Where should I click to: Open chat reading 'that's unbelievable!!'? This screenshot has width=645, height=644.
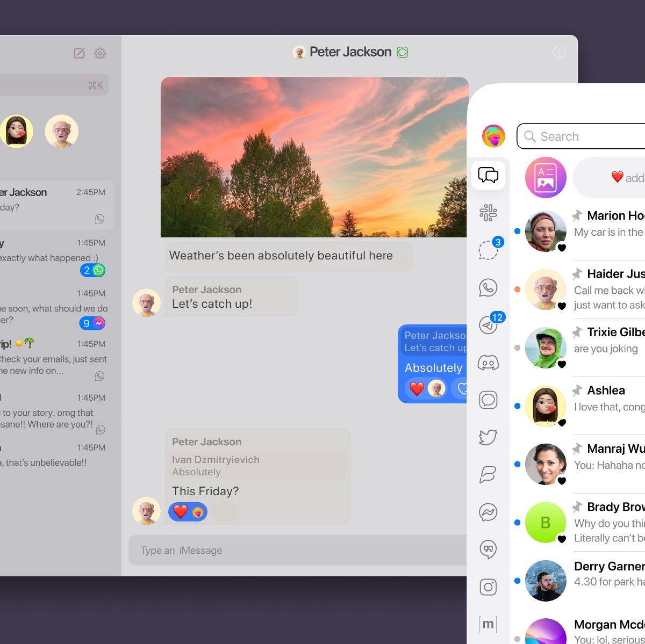[x=54, y=455]
